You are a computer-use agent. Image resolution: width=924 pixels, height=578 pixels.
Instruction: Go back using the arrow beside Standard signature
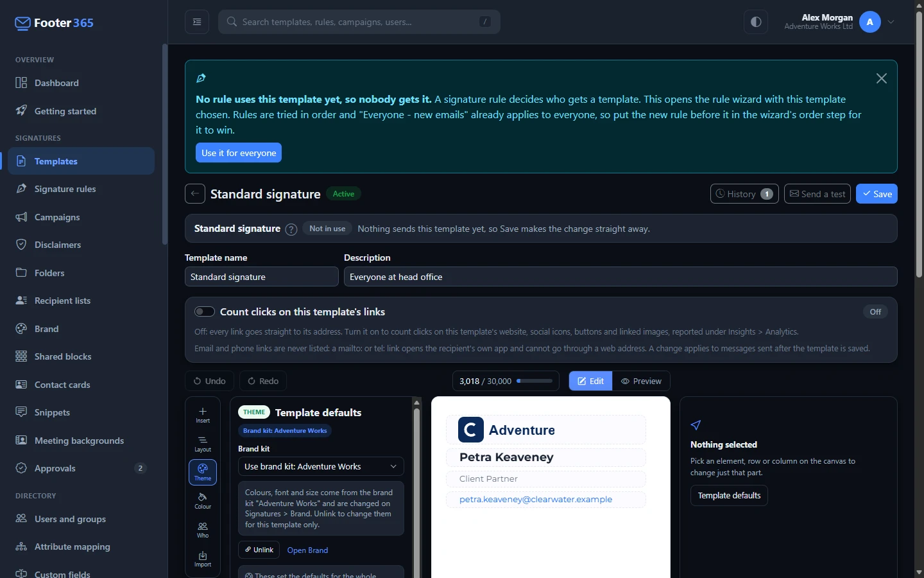[x=195, y=194]
